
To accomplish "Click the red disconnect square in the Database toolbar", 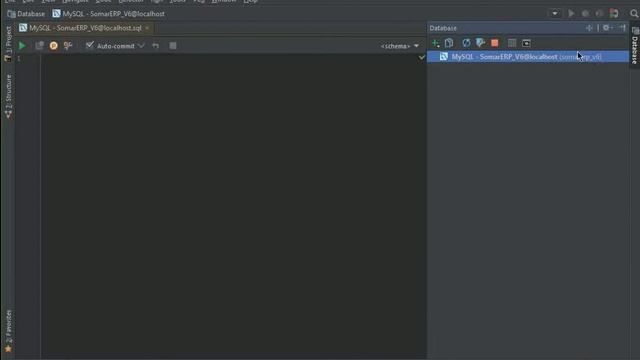I will click(495, 43).
